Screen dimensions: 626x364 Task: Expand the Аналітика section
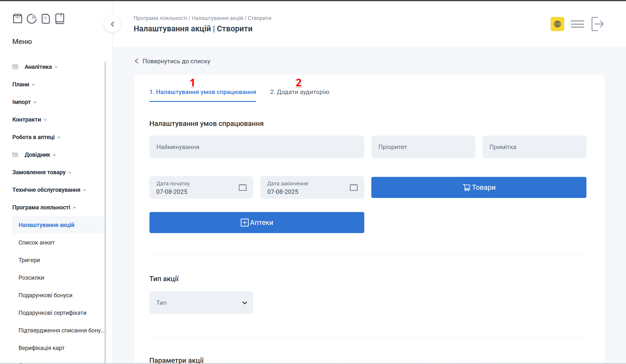38,67
